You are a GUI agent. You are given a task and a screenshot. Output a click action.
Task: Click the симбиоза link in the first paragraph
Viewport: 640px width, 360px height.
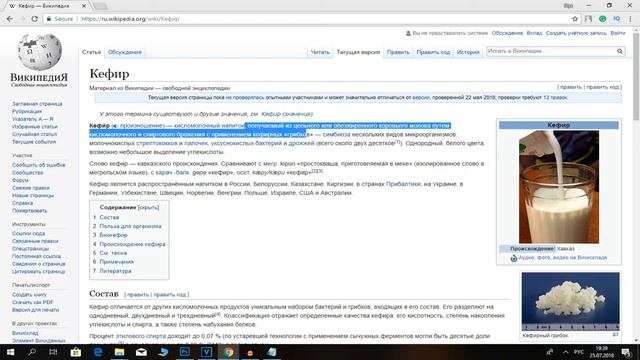click(336, 134)
